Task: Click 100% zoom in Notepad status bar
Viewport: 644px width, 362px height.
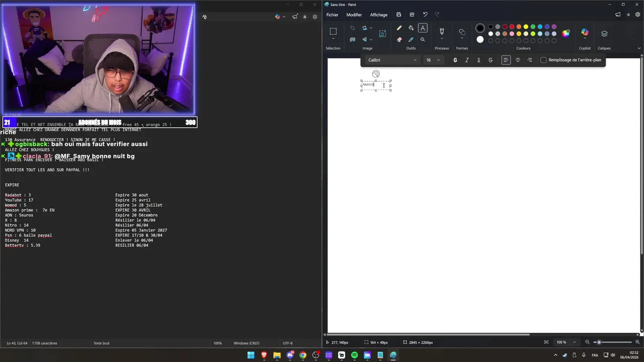Action: (217, 343)
